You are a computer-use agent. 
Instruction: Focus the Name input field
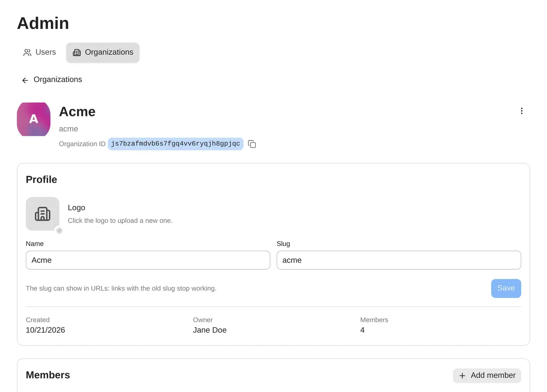click(x=148, y=260)
